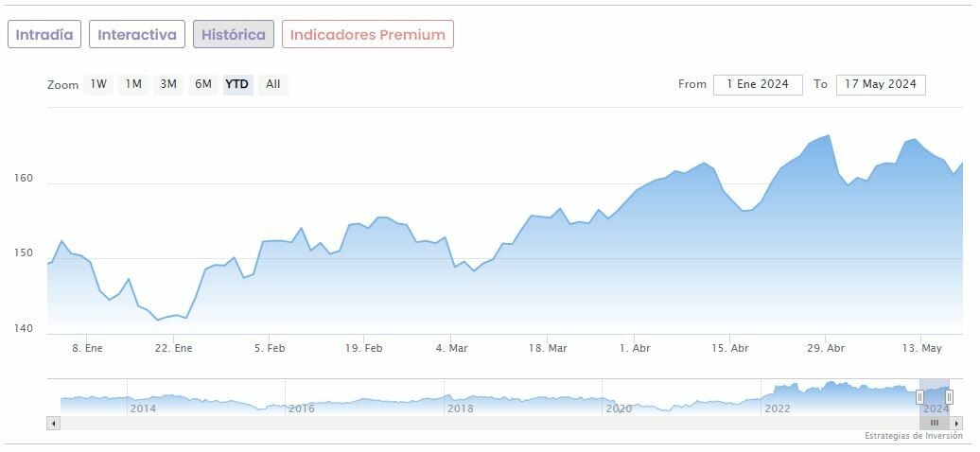The image size is (980, 452).
Task: Click the right navigator range handle
Action: [949, 397]
